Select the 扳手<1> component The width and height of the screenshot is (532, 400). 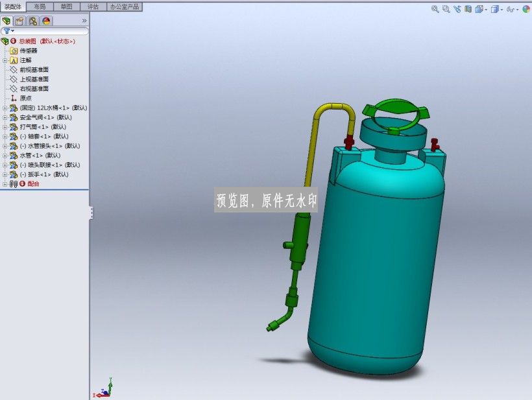[44, 174]
